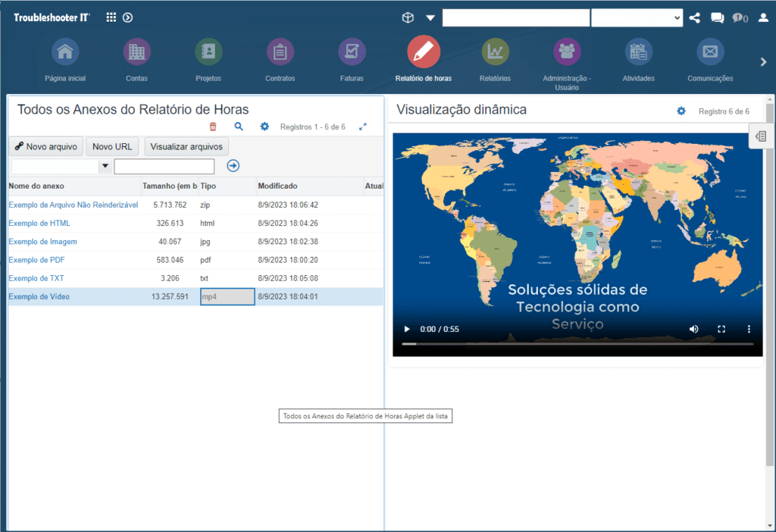Open Exemplo de HTML attachment link

(x=39, y=224)
